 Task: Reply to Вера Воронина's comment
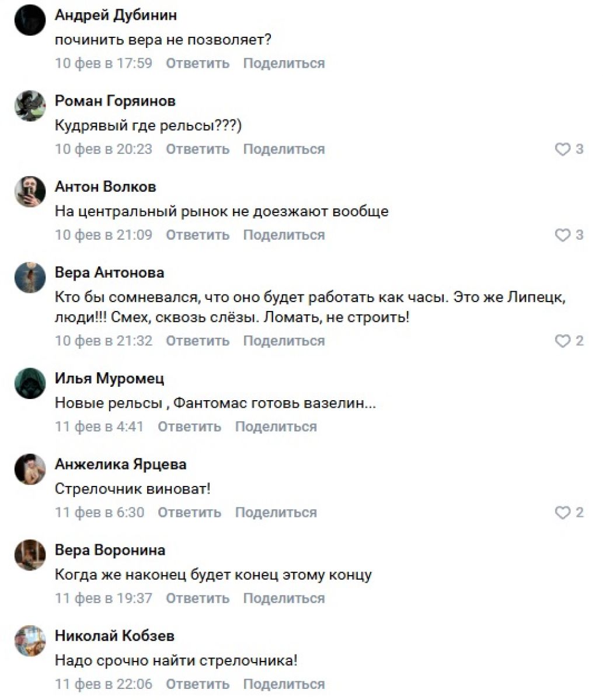coord(197,598)
